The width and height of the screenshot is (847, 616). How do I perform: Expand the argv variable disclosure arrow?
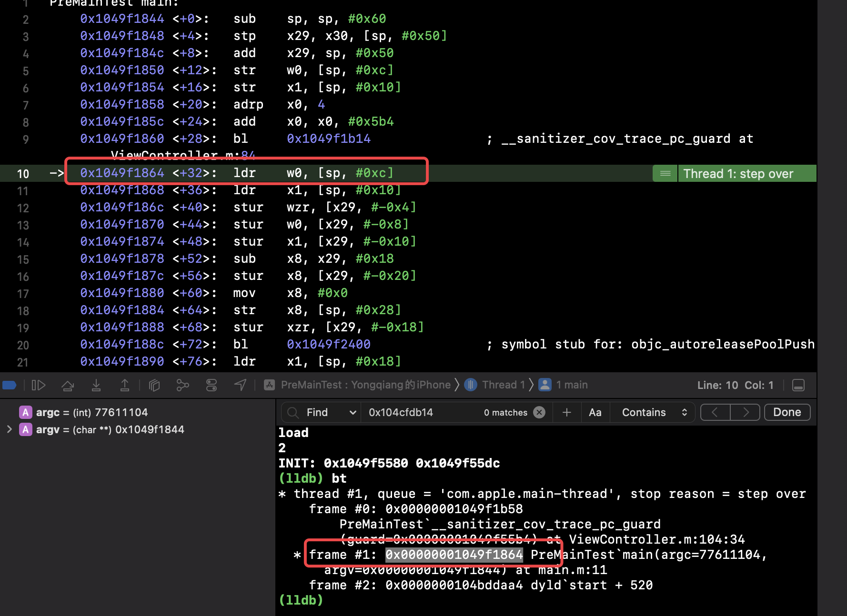pyautogui.click(x=10, y=429)
